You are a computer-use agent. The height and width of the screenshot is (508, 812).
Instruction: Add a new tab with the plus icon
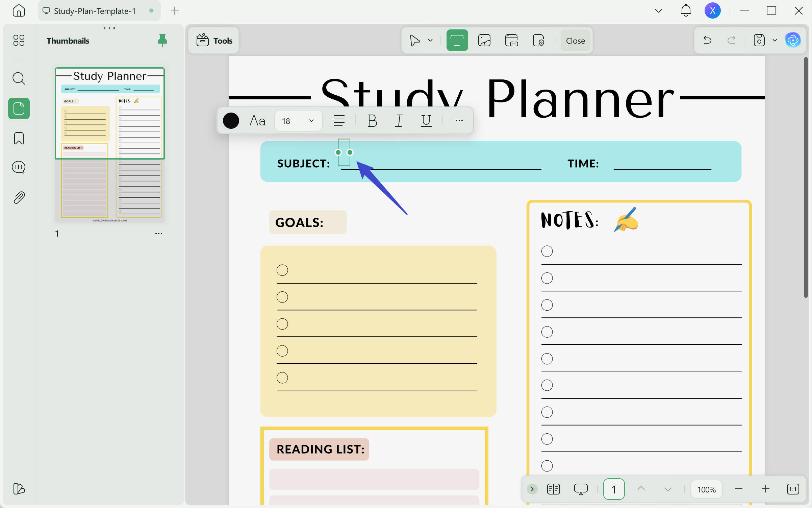click(x=174, y=11)
